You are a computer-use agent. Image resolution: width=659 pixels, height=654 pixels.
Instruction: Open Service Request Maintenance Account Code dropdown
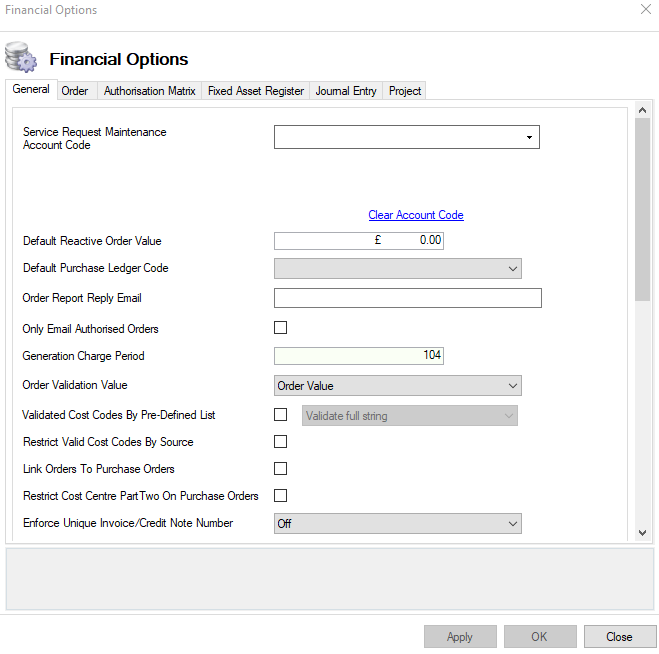click(x=528, y=138)
